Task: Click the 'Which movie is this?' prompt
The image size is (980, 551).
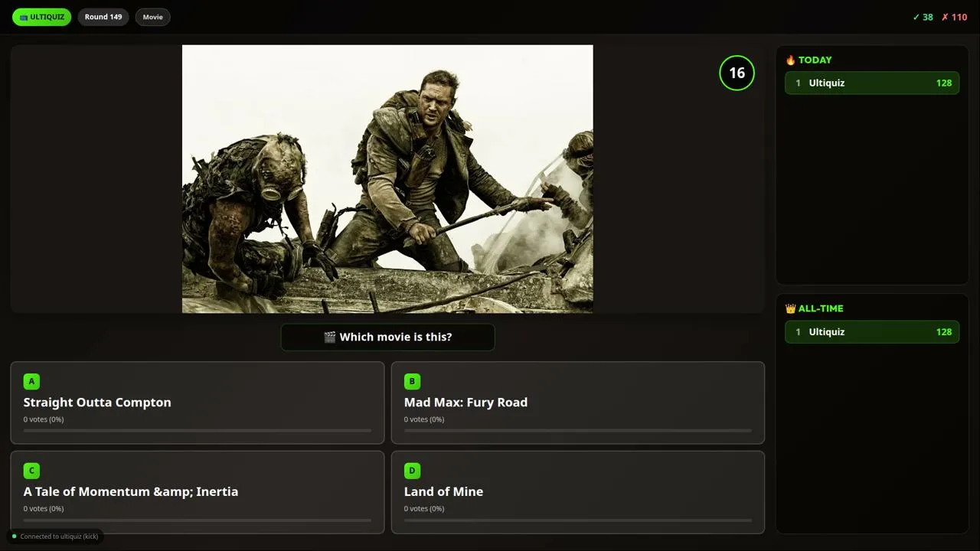Action: click(387, 337)
